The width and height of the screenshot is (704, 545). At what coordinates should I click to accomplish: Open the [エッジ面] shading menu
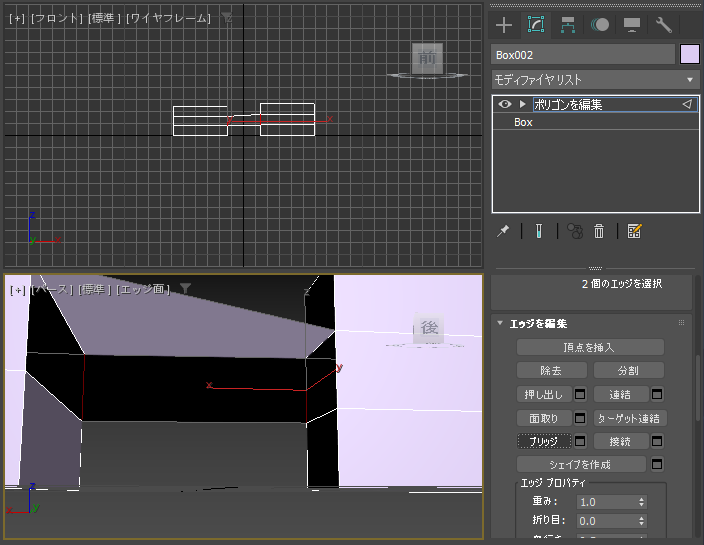coord(143,290)
